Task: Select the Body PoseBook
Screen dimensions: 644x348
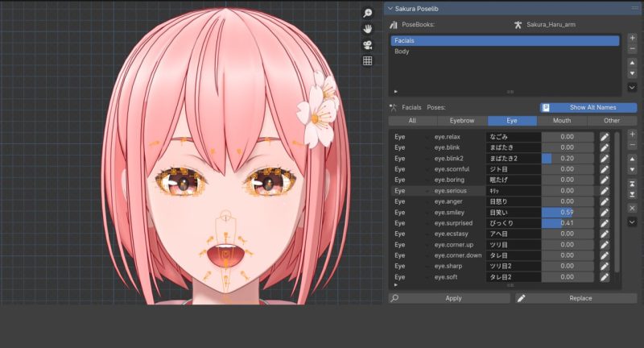Action: (x=505, y=52)
